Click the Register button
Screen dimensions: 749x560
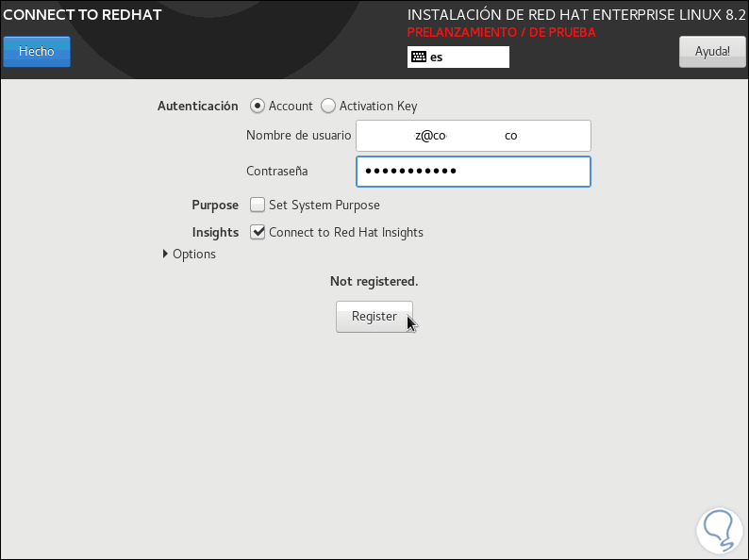coord(374,317)
